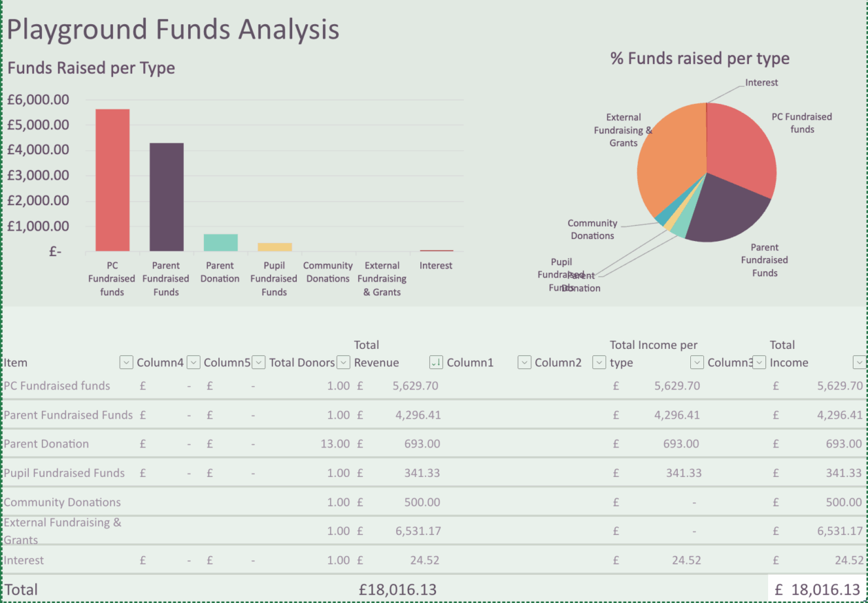Expand the Column5 filter arrow
Screen dimensions: 868x603
[258, 362]
